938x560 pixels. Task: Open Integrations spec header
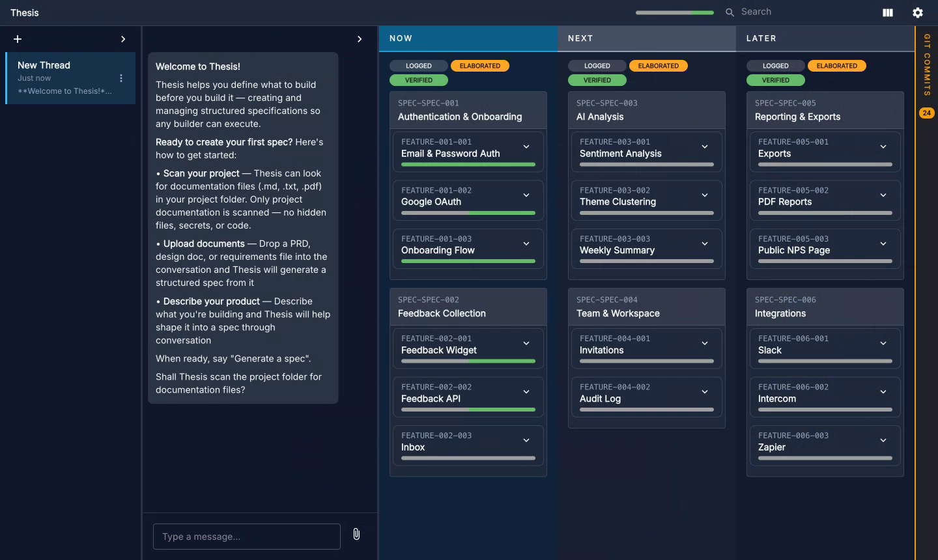point(825,307)
